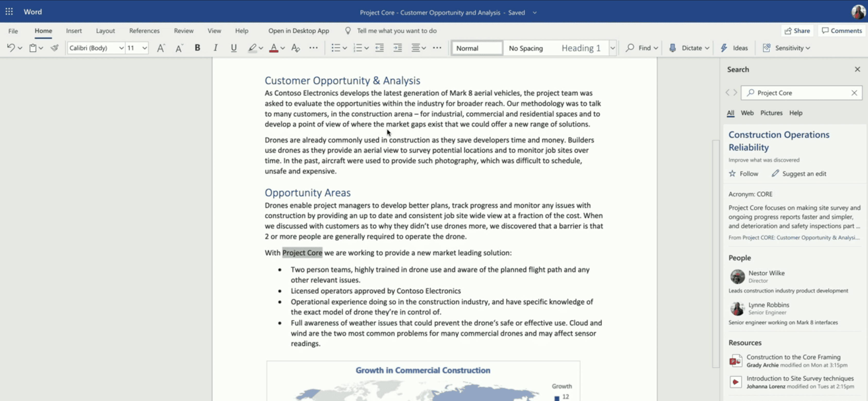Expand the numbering style dropdown arrow

coord(367,48)
